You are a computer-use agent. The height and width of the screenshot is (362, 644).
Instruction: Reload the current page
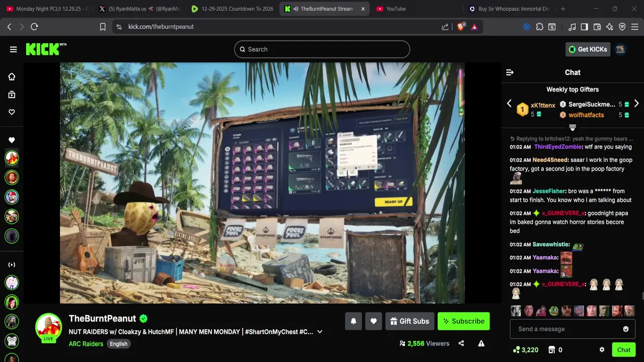coord(34,27)
